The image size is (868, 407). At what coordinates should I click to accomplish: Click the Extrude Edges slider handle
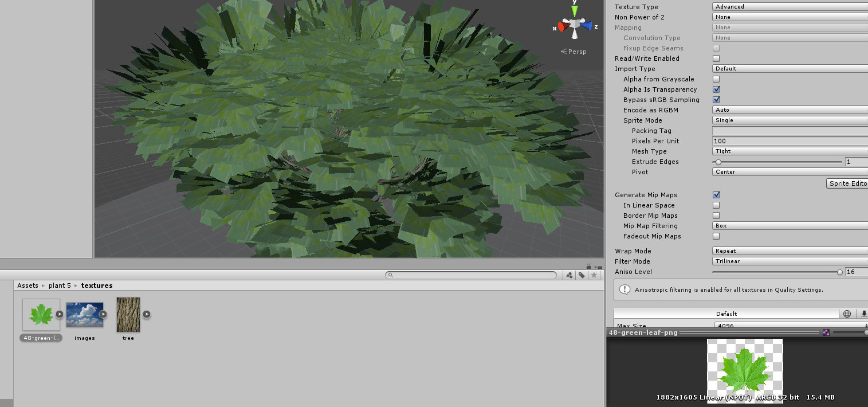[718, 162]
